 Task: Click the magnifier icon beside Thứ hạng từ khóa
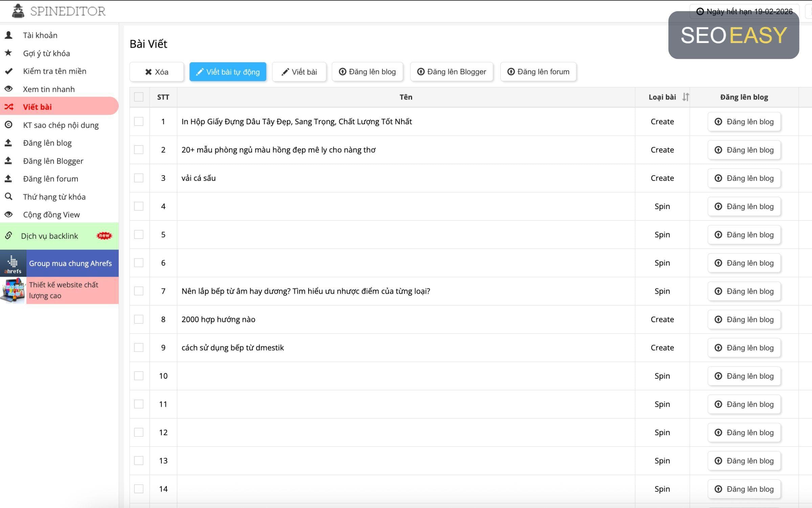[8, 196]
